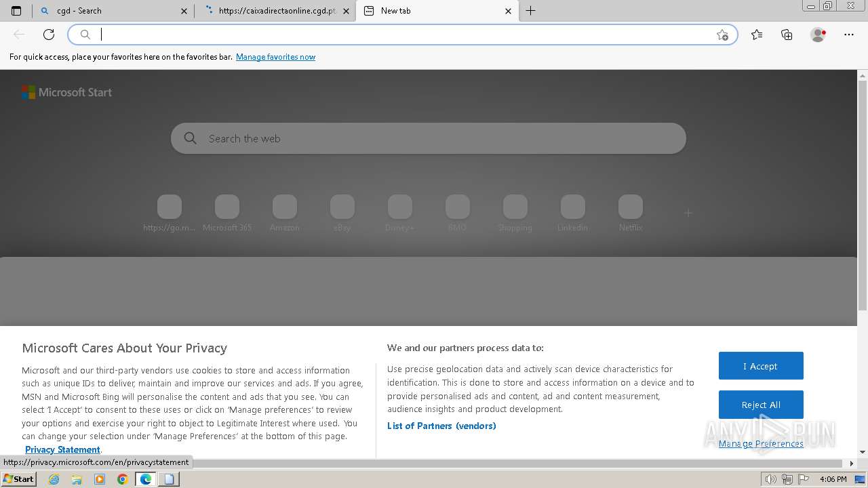Switch to the 'cgd - Search' tab
Screen dimensions: 868x488
coord(114,11)
